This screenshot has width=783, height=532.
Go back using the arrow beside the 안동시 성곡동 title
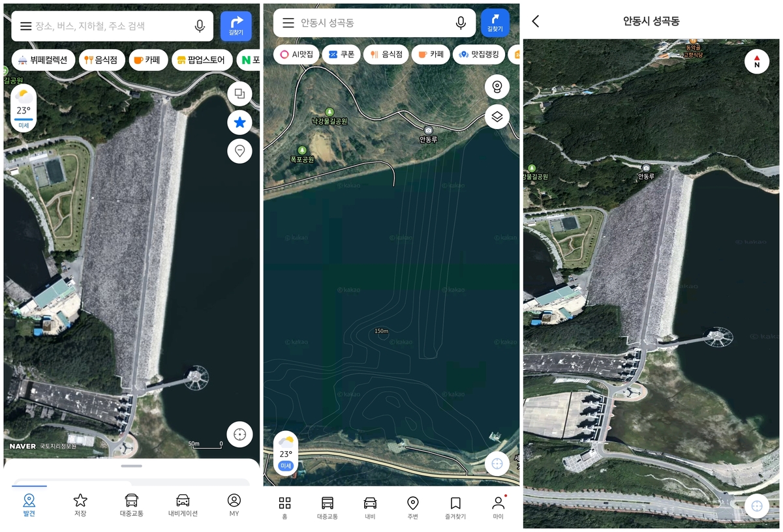point(536,21)
